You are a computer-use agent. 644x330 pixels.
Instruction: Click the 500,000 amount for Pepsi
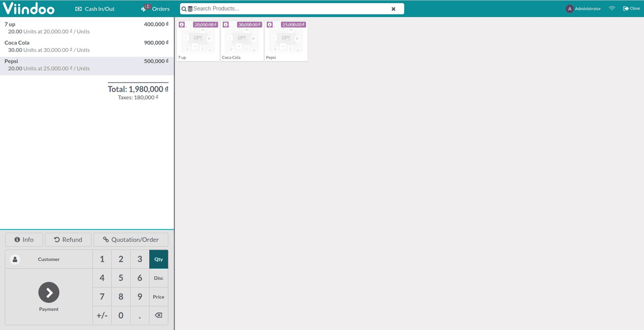157,61
